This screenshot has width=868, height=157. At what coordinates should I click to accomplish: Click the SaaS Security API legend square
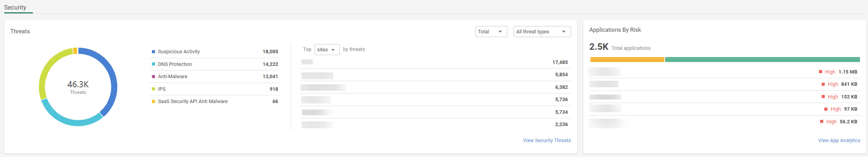(153, 101)
